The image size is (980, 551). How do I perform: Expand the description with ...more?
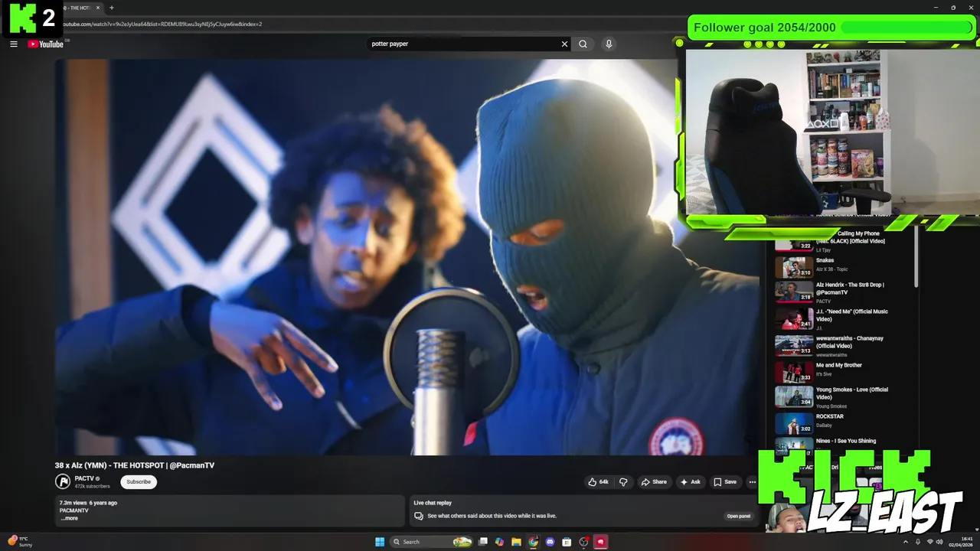tap(70, 518)
